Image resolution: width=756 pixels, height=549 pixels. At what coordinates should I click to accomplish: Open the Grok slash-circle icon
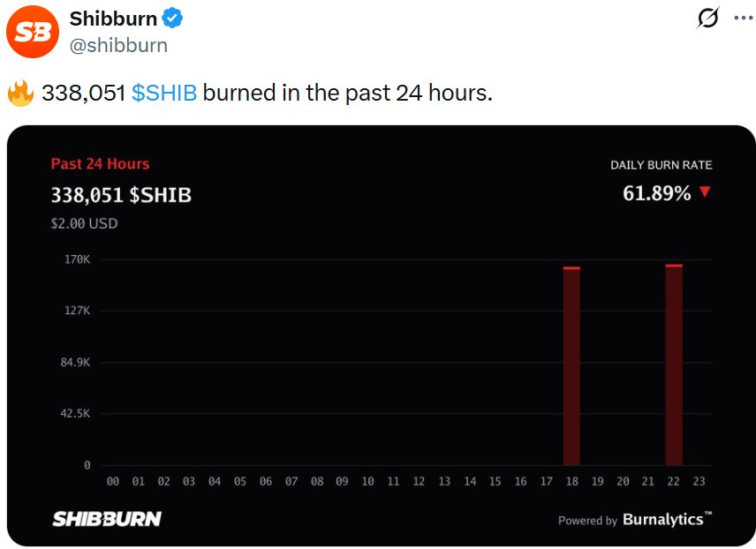click(707, 18)
